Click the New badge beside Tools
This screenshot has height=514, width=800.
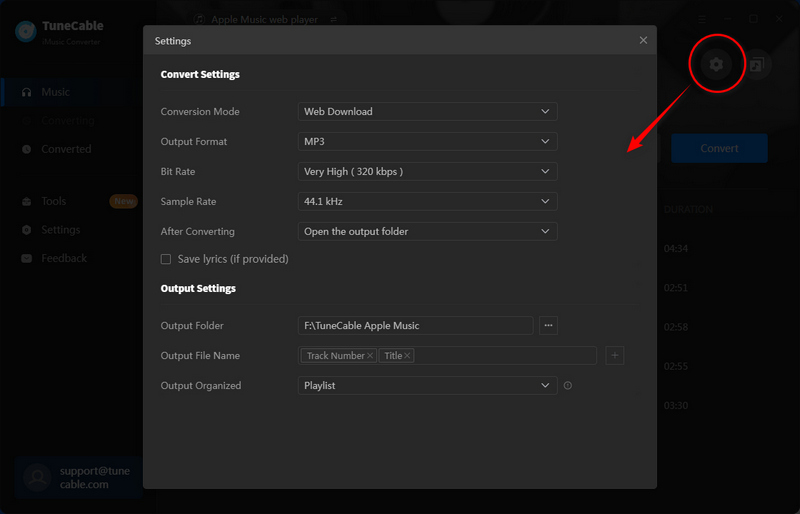123,201
